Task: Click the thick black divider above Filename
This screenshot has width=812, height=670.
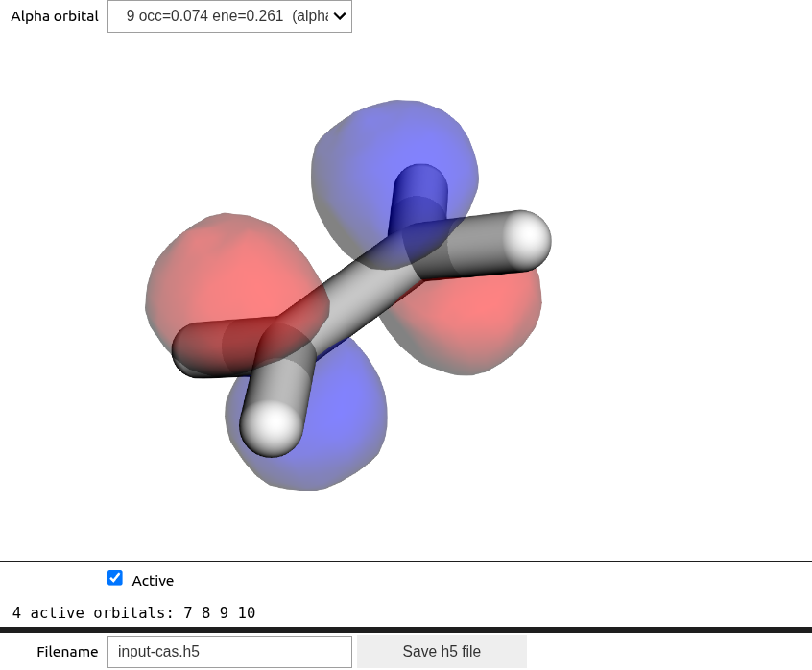Action: (406, 630)
